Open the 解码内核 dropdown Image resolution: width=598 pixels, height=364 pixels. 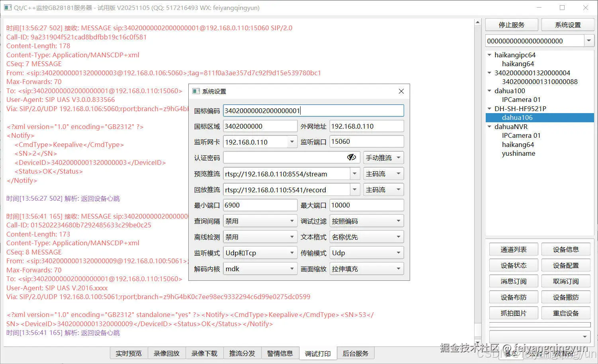pyautogui.click(x=260, y=269)
